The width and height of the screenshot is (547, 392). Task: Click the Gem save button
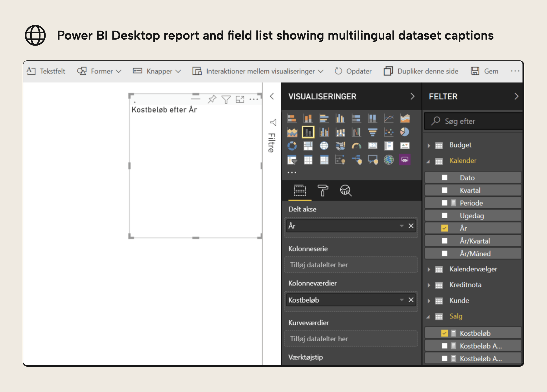(x=484, y=71)
